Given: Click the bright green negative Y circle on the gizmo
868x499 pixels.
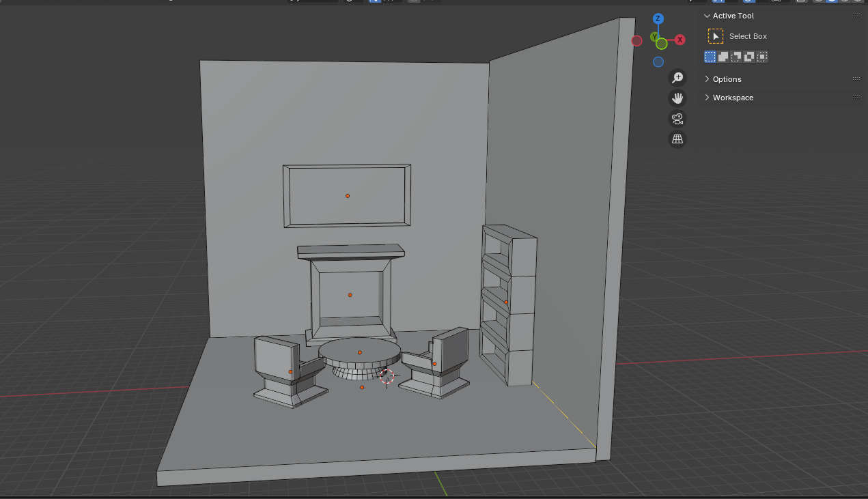Looking at the screenshot, I should click(662, 44).
